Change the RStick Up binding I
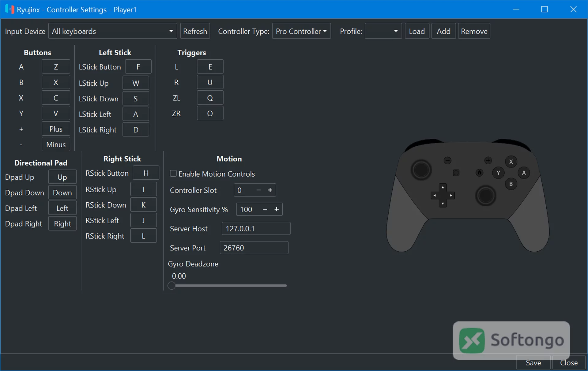The height and width of the screenshot is (371, 588). point(143,189)
